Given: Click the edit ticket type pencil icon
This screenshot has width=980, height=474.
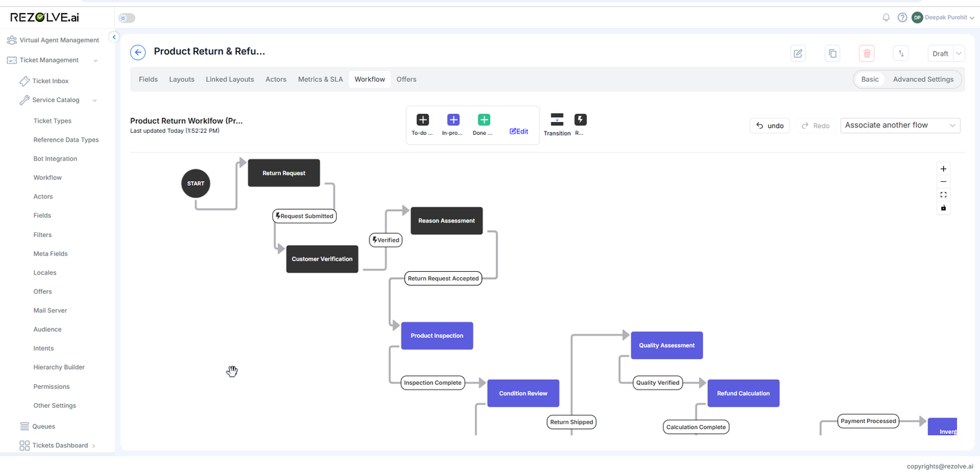Looking at the screenshot, I should click(x=798, y=53).
